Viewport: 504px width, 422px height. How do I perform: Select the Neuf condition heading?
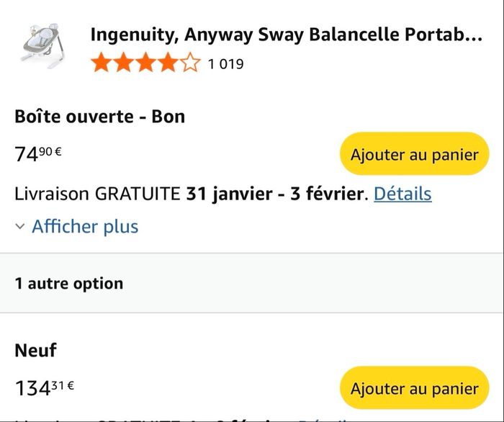(35, 351)
